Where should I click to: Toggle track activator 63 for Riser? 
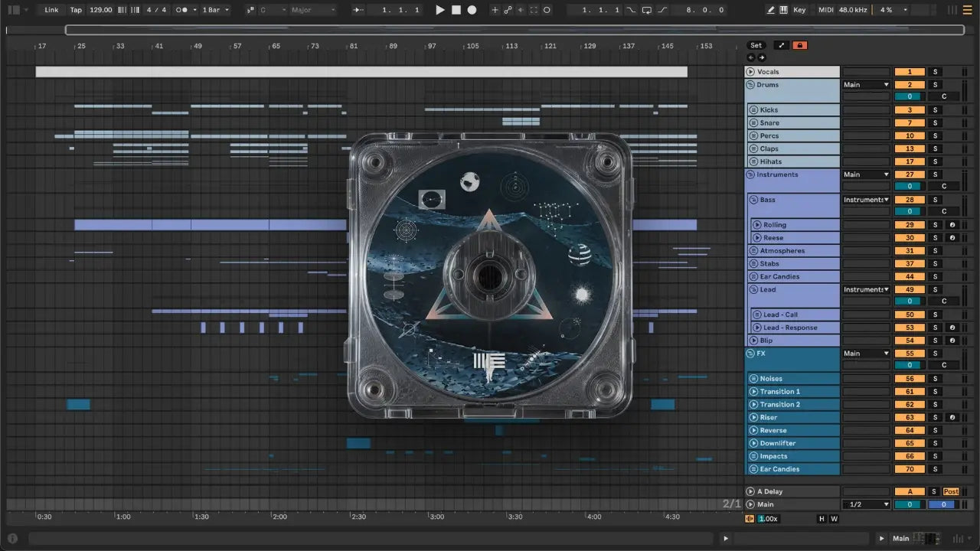coord(910,418)
